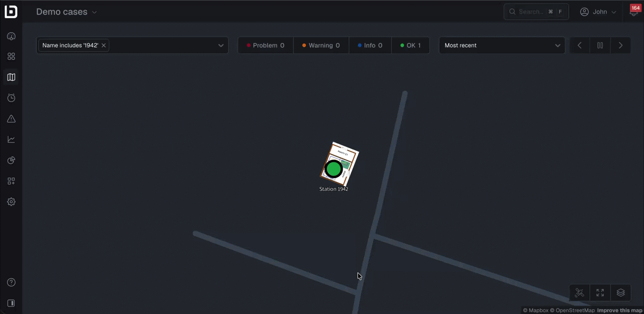Open the Mapbox attribution link

(x=536, y=310)
